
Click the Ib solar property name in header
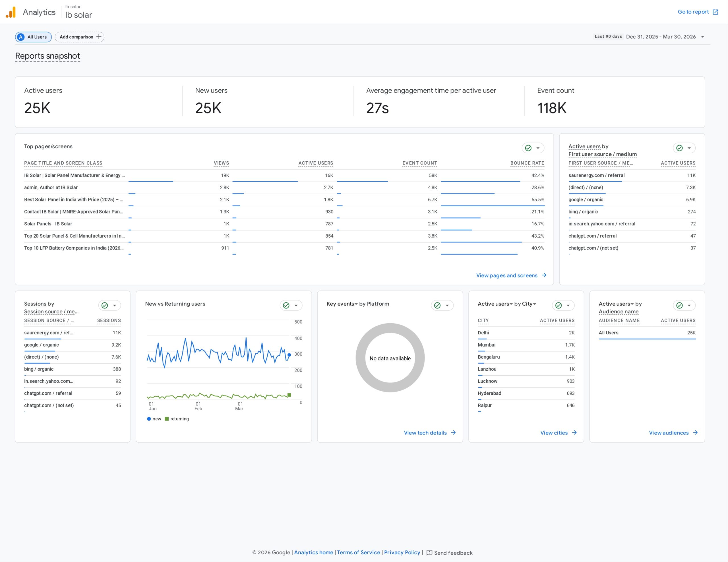pyautogui.click(x=79, y=15)
